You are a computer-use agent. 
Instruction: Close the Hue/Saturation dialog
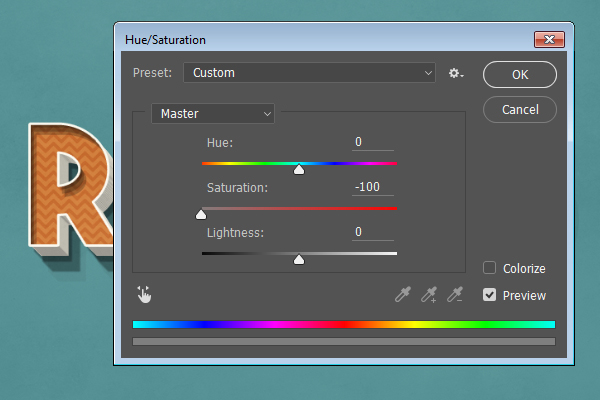pos(549,39)
